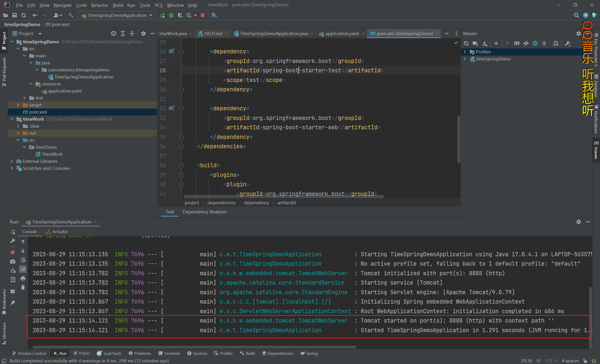Toggle fold marker at line 38 build
The width and height of the screenshot is (600, 364).
pyautogui.click(x=181, y=165)
